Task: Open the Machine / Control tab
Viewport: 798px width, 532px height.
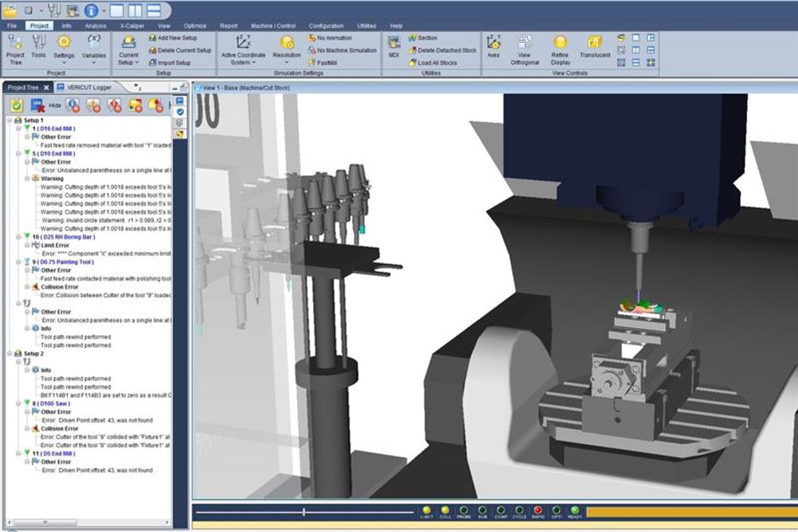Action: (273, 25)
